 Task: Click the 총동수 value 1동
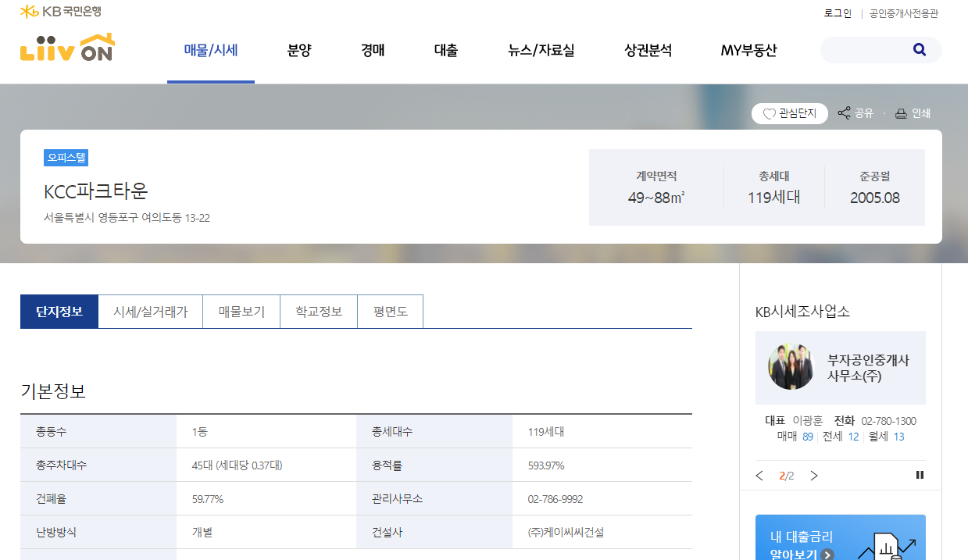coord(200,431)
